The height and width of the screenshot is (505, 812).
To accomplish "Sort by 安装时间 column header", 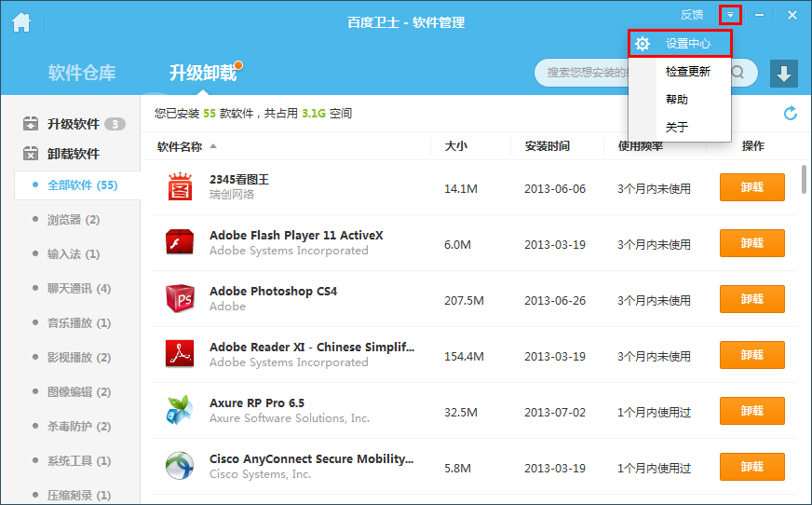I will click(547, 146).
